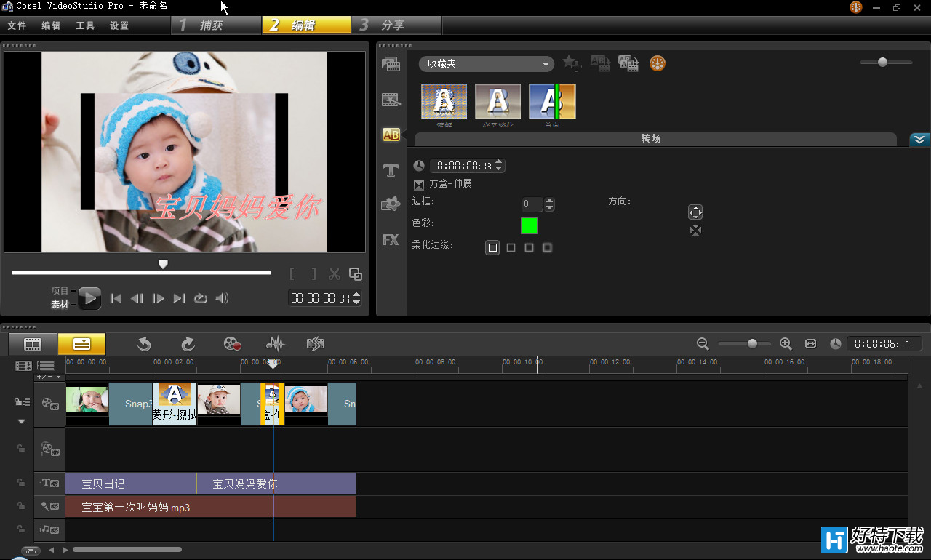
Task: Open Auto Music tool icon
Action: tap(315, 344)
